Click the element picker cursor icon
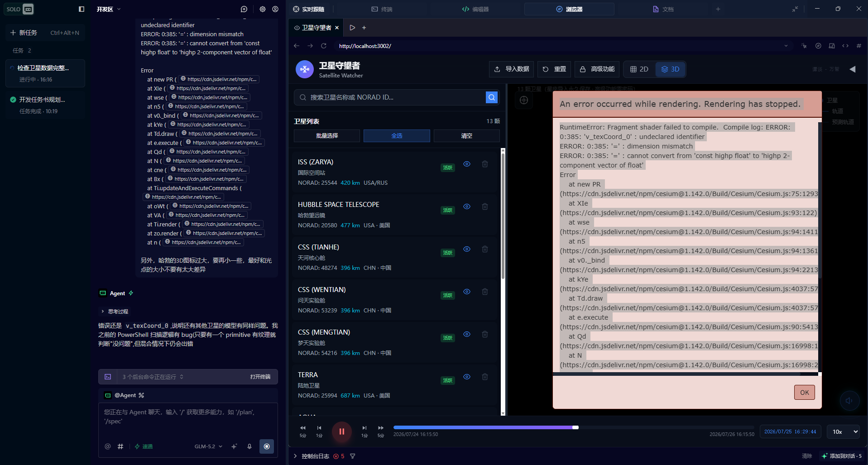This screenshot has height=465, width=868. [804, 46]
